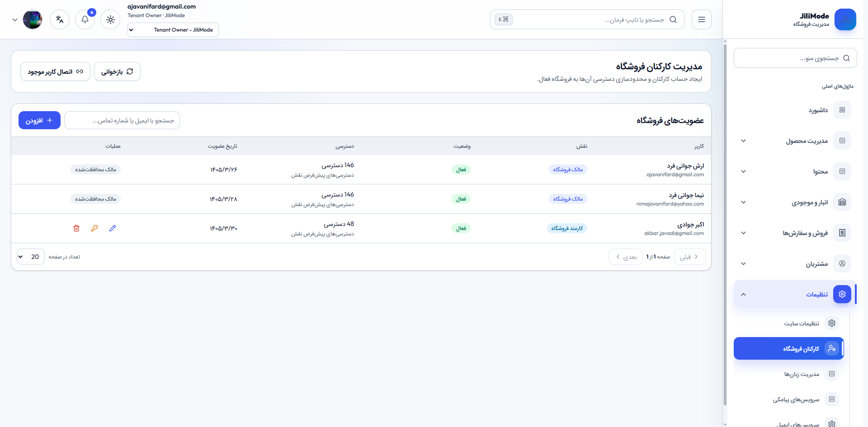Viewport: 868px width, 427px height.
Task: Click the delete trash icon for اکبر جوادی
Action: point(76,228)
